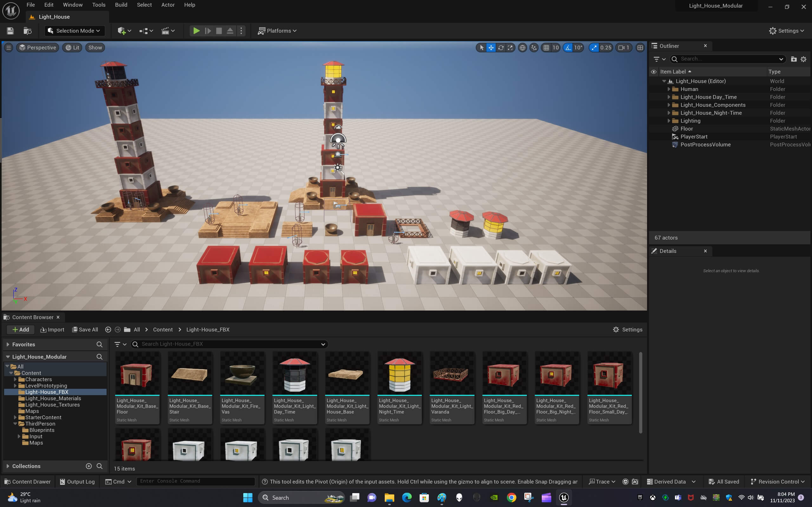Open the Platforms dropdown
The height and width of the screenshot is (507, 812).
click(x=277, y=31)
